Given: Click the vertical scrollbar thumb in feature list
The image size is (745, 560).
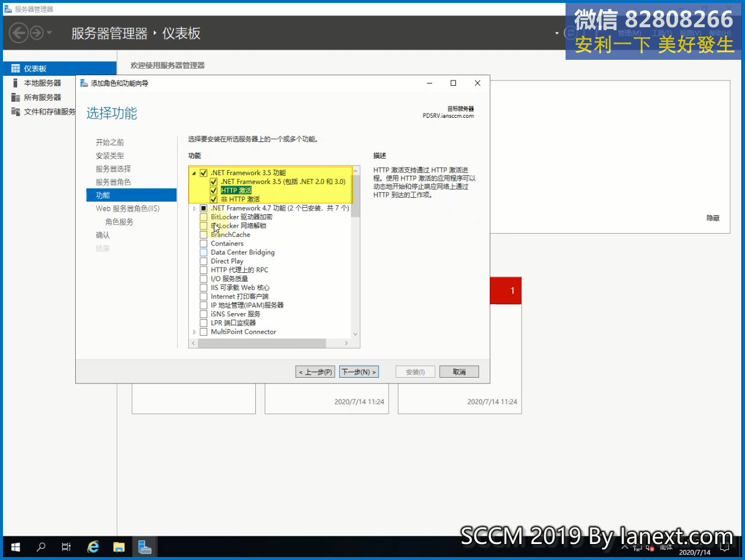Looking at the screenshot, I should [355, 196].
